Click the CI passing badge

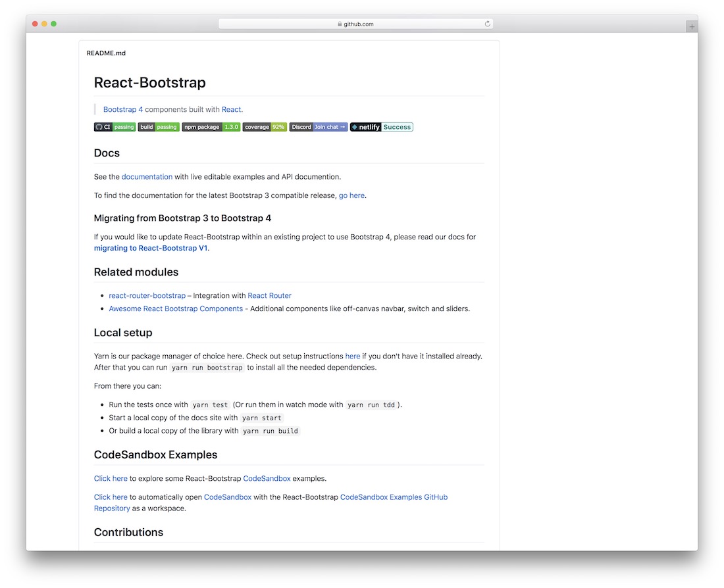click(x=115, y=126)
